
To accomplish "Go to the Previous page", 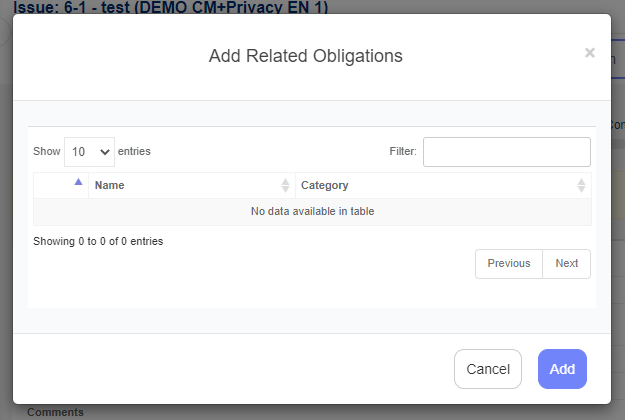I will (509, 263).
